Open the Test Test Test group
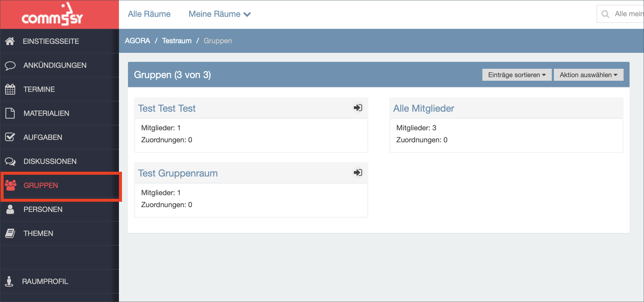This screenshot has height=302, width=644. 167,108
